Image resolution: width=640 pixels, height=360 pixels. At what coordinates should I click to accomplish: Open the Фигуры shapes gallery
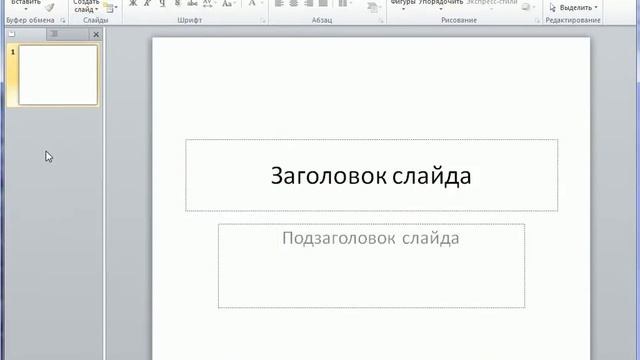tap(403, 5)
